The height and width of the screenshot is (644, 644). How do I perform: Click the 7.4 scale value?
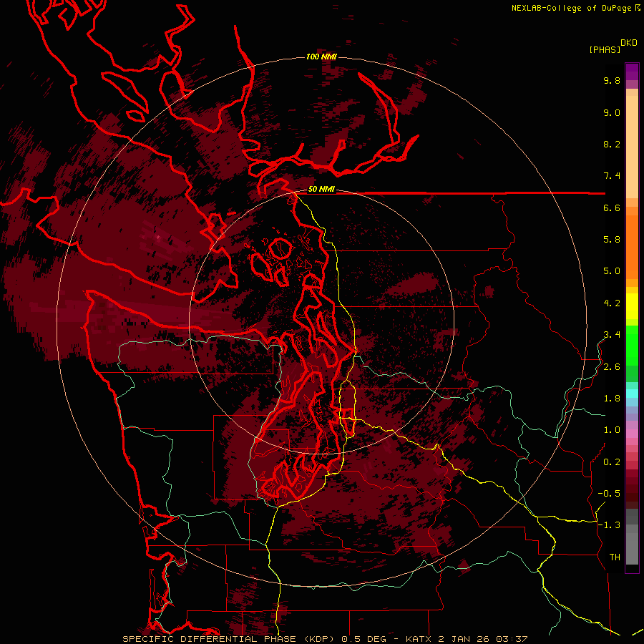[x=612, y=176]
